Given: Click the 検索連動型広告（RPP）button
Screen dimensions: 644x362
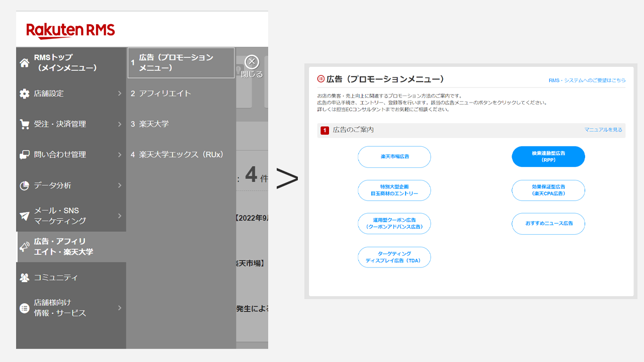Looking at the screenshot, I should click(548, 156).
